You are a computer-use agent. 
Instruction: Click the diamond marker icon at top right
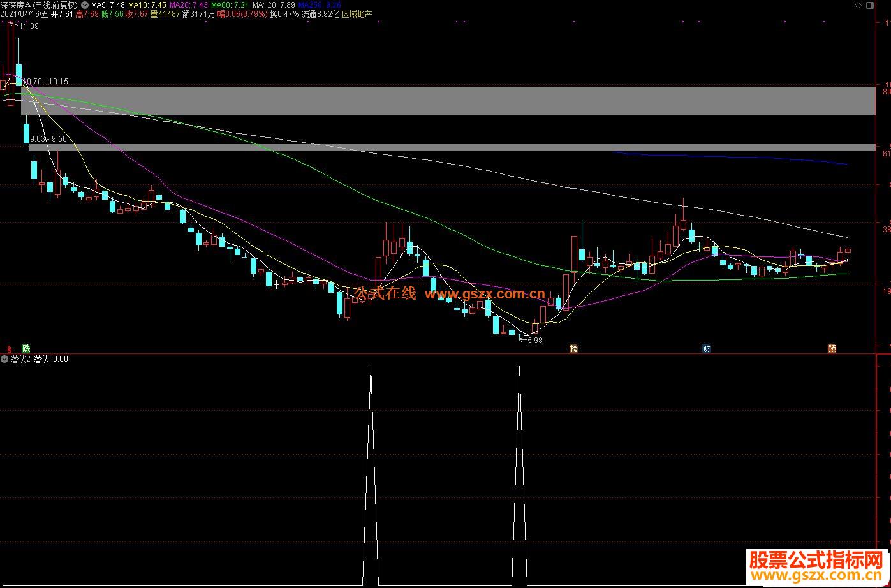click(857, 4)
